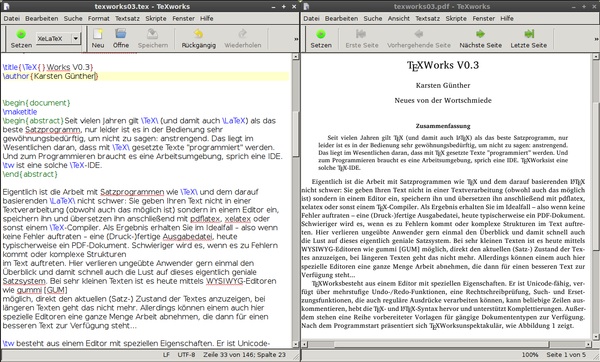This screenshot has width=600, height=362.
Task: Click the Rückgängig undo arrow icon
Action: pyautogui.click(x=198, y=34)
